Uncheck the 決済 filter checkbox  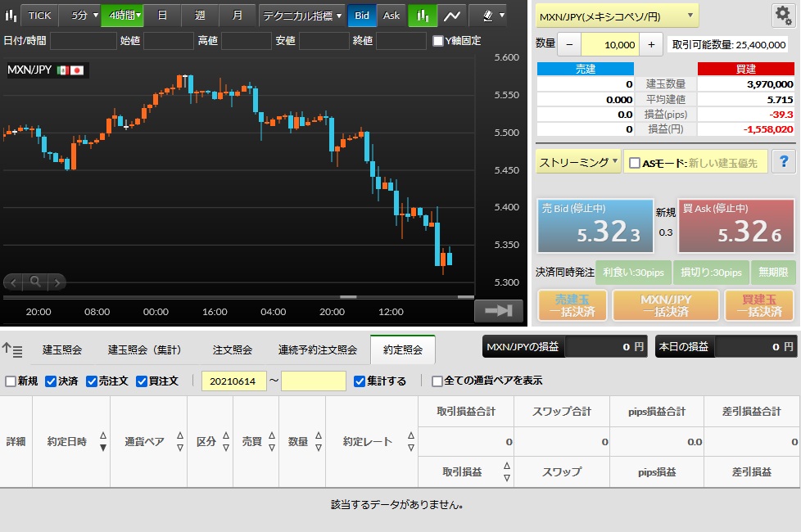click(51, 381)
